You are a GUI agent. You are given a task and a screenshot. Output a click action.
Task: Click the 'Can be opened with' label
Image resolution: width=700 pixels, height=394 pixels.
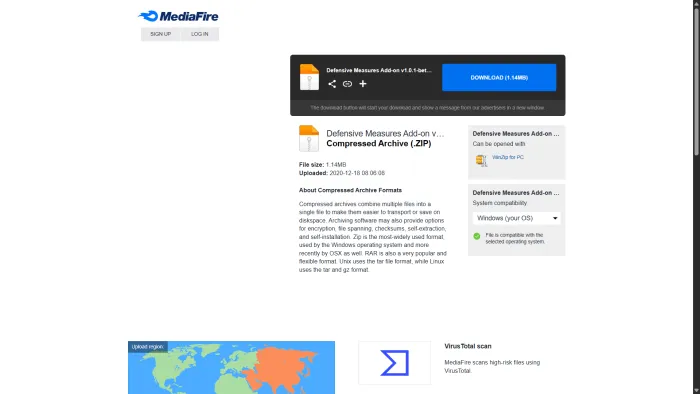pos(499,144)
